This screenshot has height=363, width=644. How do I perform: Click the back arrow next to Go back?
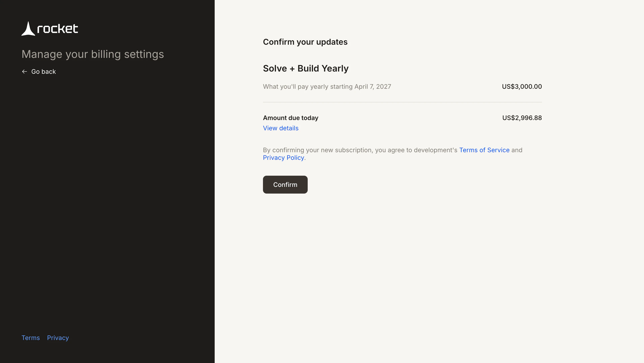pos(24,72)
